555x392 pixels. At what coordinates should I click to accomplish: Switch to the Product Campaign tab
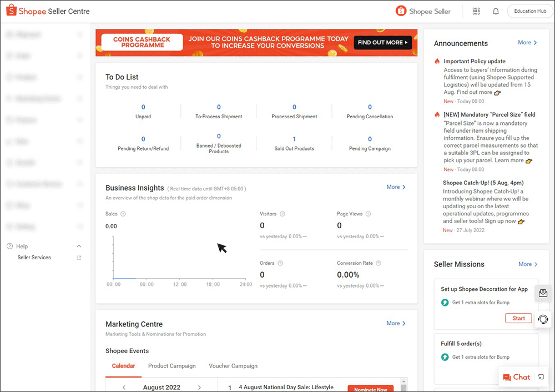[172, 366]
